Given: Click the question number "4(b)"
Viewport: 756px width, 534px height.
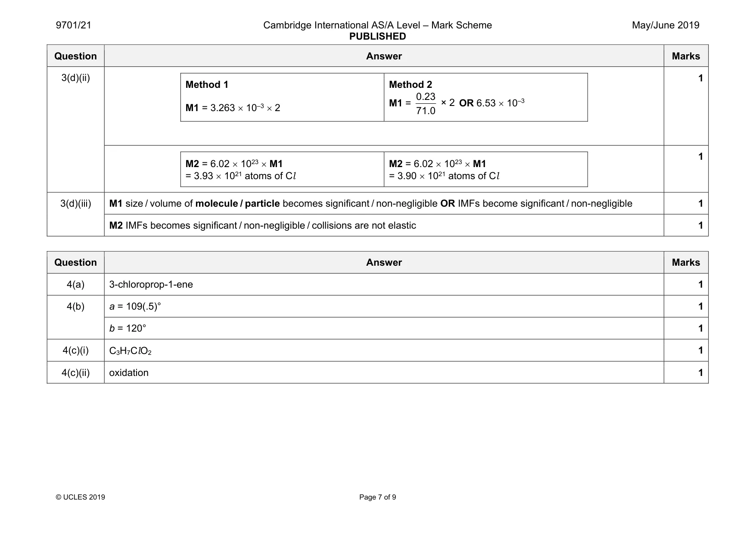Looking at the screenshot, I should coord(75,306).
